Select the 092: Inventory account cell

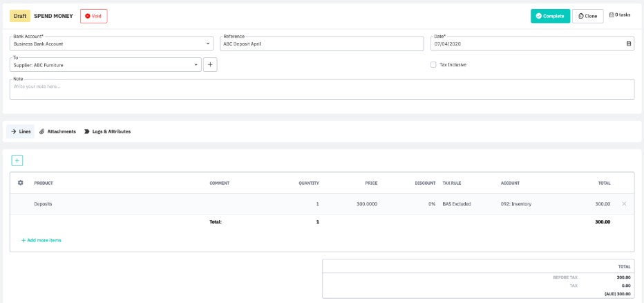[515, 204]
